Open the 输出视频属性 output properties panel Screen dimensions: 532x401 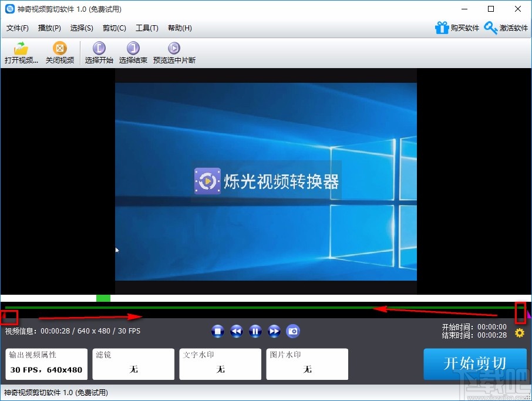point(46,364)
